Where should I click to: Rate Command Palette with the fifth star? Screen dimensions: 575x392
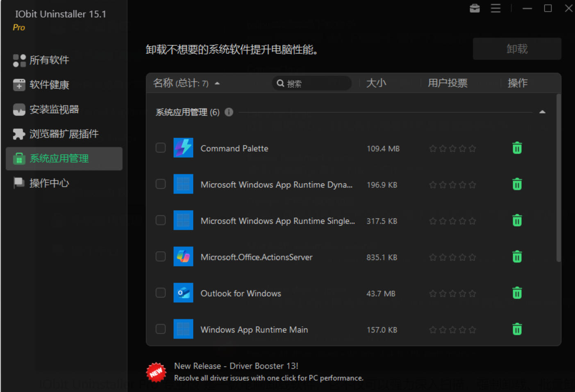coord(473,149)
